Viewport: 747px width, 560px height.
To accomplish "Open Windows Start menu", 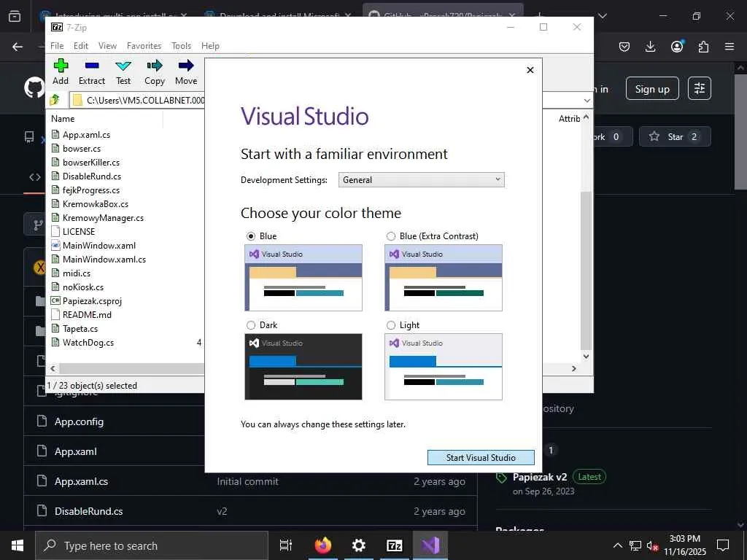I will 18,545.
